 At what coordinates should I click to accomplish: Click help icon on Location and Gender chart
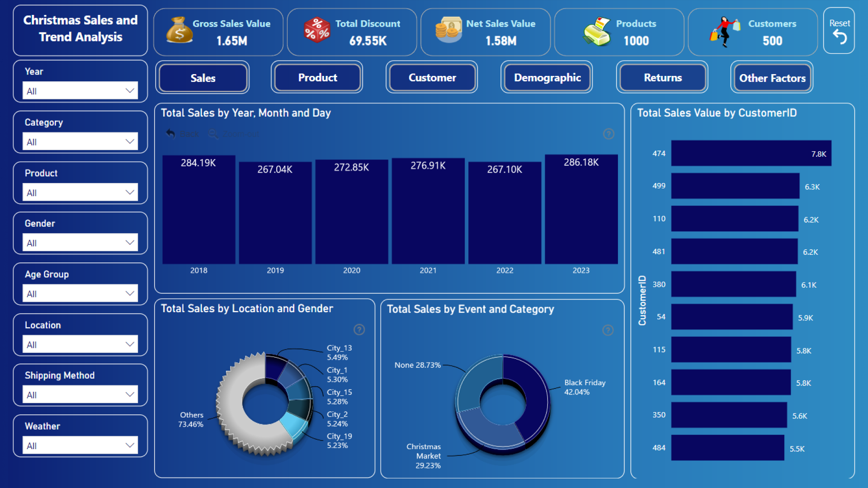[359, 329]
